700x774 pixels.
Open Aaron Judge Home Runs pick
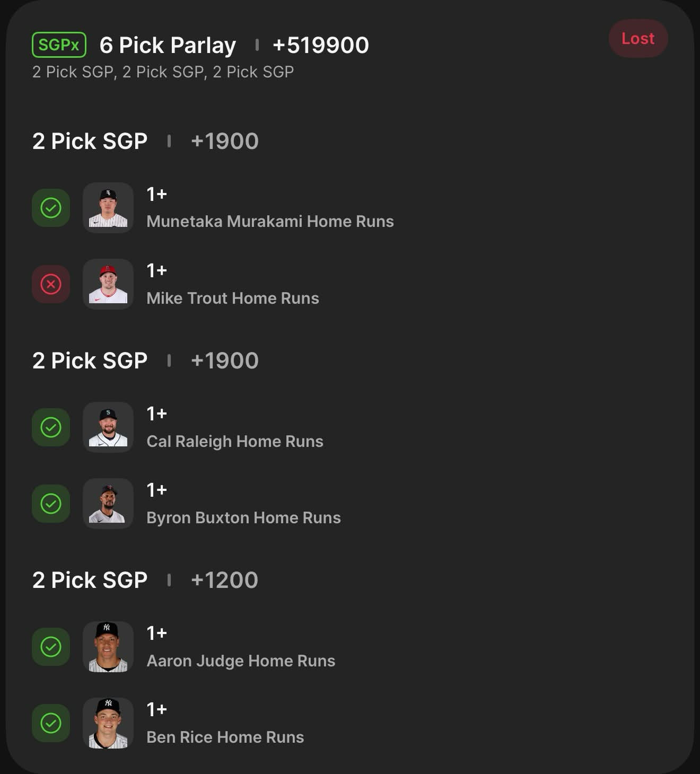pyautogui.click(x=241, y=661)
